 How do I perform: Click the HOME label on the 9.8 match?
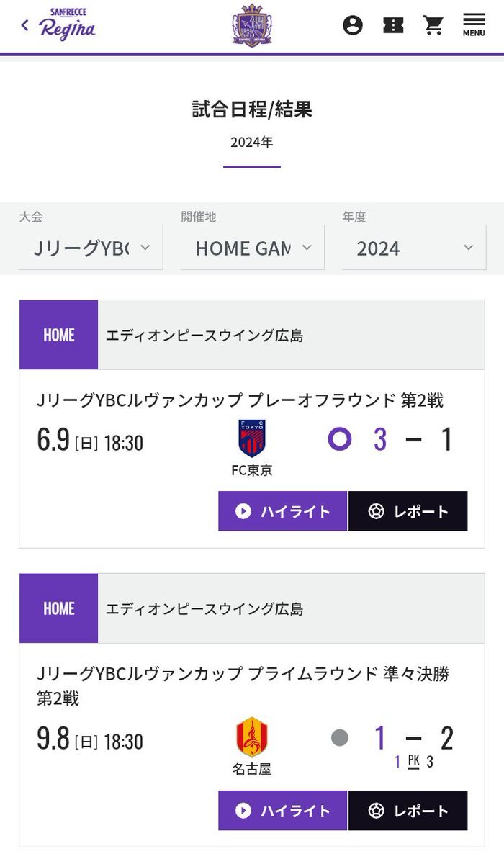coord(58,608)
